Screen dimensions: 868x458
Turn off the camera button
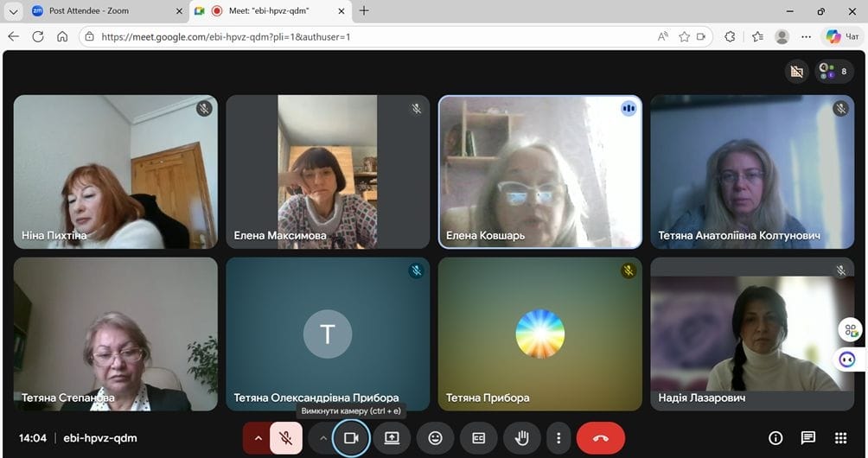(351, 438)
